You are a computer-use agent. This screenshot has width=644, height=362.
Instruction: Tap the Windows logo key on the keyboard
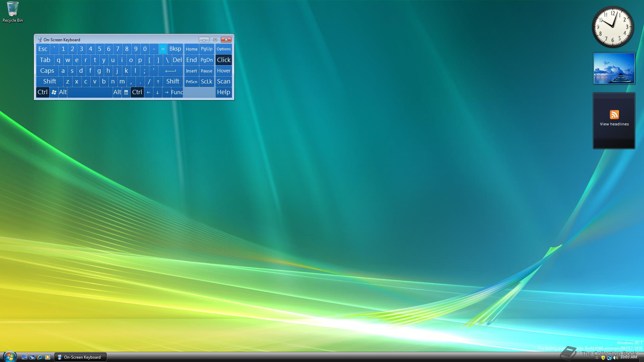54,92
